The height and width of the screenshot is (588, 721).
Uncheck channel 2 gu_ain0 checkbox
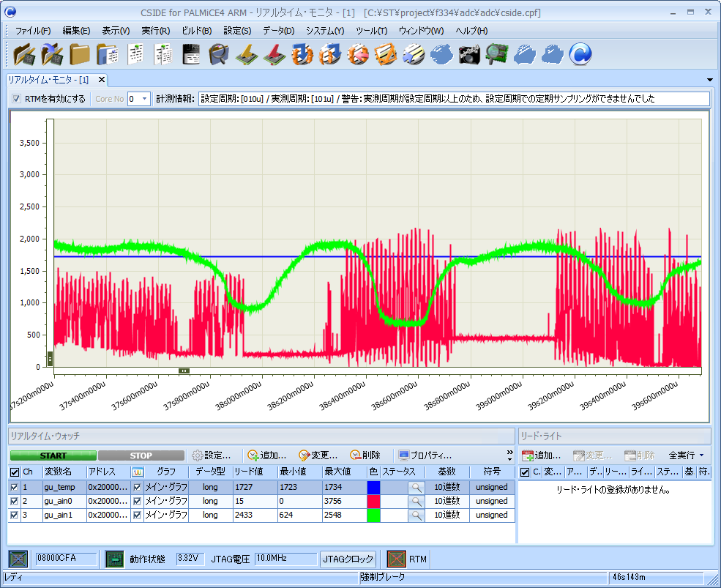click(x=14, y=501)
